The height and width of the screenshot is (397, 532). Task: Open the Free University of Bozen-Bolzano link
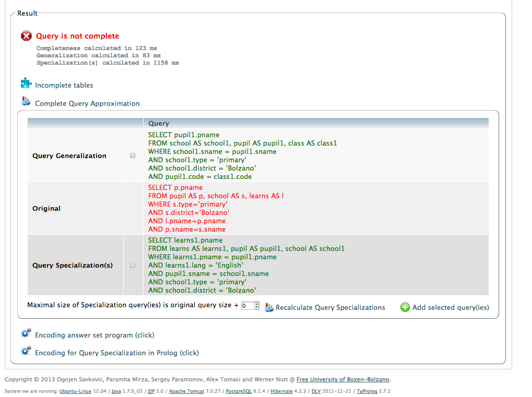[343, 379]
